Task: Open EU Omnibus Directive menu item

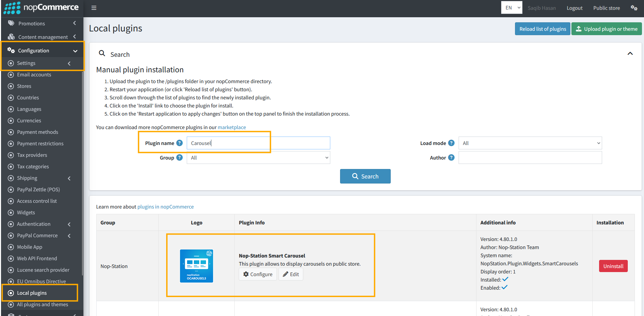Action: point(42,281)
